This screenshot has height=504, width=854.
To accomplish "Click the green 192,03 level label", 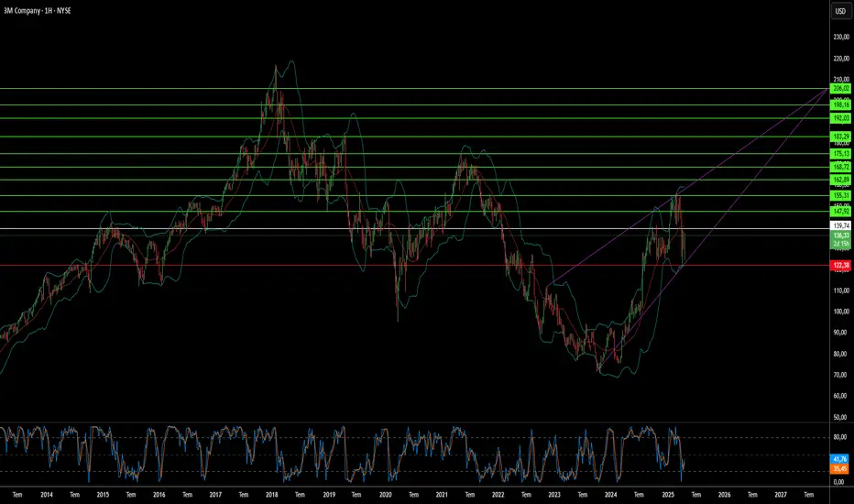I will pos(841,119).
